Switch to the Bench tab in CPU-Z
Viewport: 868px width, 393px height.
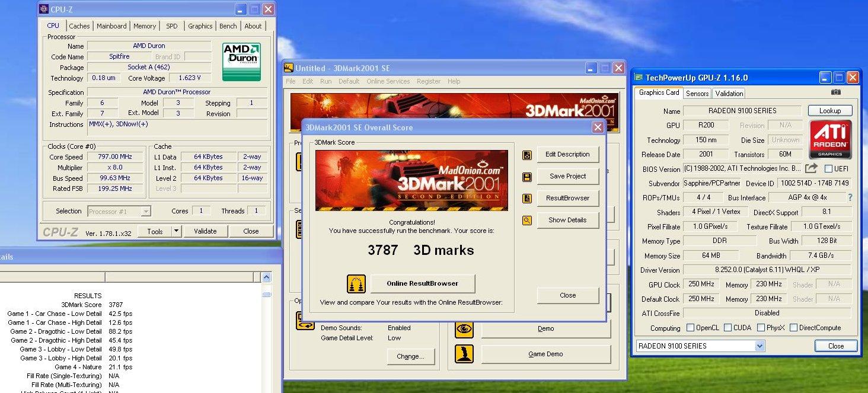coord(228,26)
